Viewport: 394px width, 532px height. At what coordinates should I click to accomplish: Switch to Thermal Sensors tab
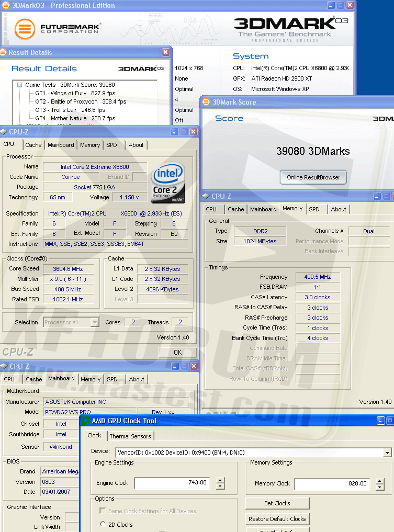click(x=130, y=436)
